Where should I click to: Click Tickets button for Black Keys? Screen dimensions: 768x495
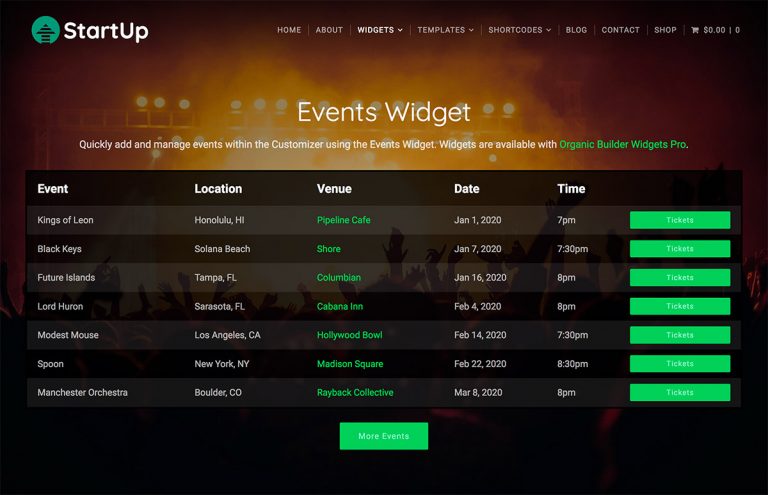(x=680, y=249)
